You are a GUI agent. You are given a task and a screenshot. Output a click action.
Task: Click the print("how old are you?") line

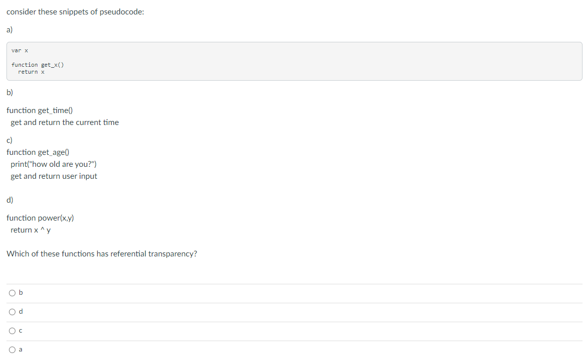(53, 164)
